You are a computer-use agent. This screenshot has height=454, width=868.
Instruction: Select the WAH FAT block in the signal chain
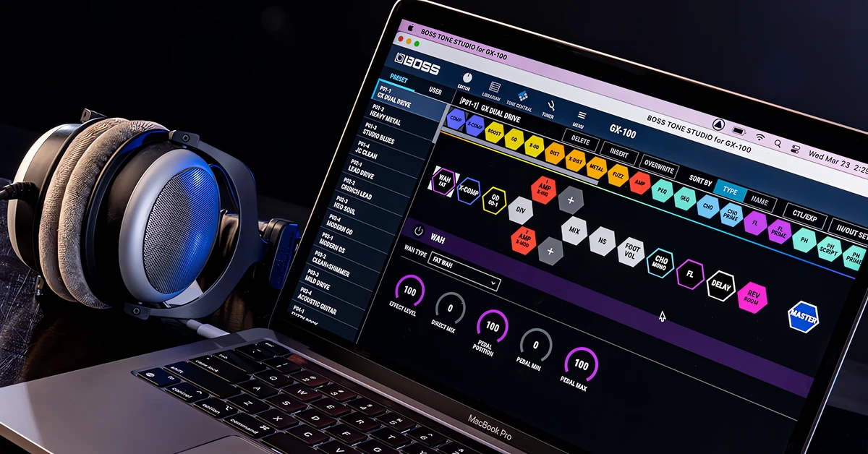443,180
